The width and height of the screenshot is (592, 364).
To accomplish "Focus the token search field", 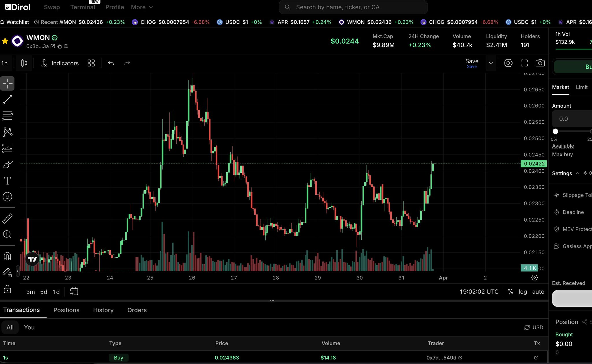I will pyautogui.click(x=353, y=7).
